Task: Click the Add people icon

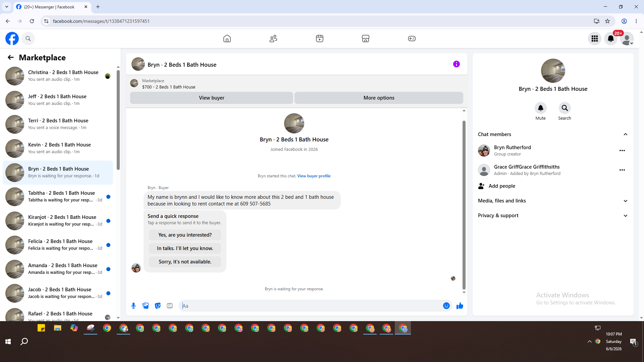Action: [481, 186]
